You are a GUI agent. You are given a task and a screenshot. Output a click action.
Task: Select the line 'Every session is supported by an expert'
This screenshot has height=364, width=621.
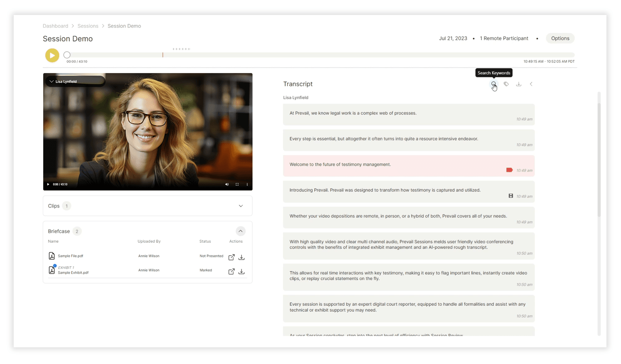[409, 308]
